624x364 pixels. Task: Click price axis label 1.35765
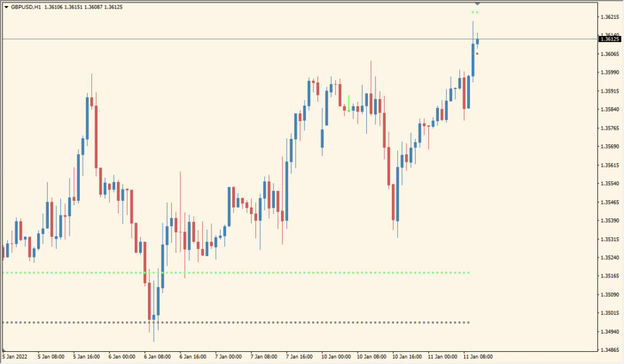pyautogui.click(x=609, y=128)
